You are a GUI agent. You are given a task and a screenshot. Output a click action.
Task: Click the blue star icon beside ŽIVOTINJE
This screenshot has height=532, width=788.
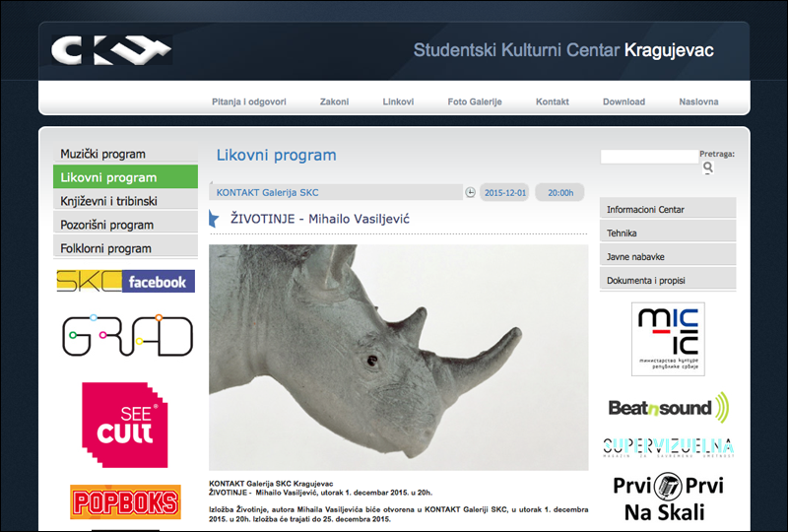click(214, 219)
